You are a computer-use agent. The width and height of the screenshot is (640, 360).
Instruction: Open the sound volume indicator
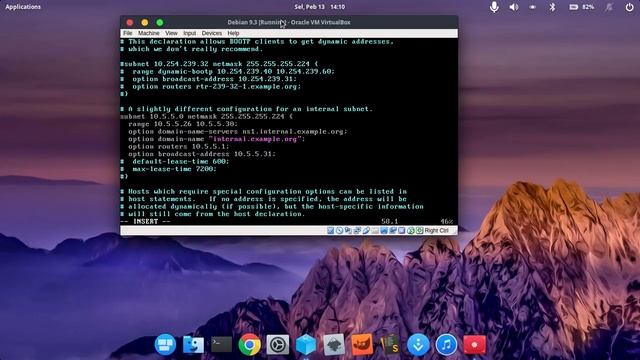[513, 7]
